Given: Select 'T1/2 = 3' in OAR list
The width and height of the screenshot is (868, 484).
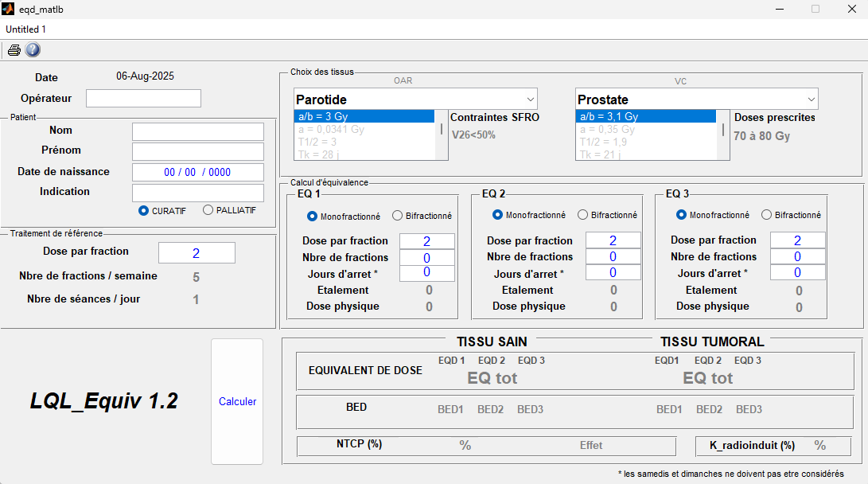Looking at the screenshot, I should pos(364,142).
